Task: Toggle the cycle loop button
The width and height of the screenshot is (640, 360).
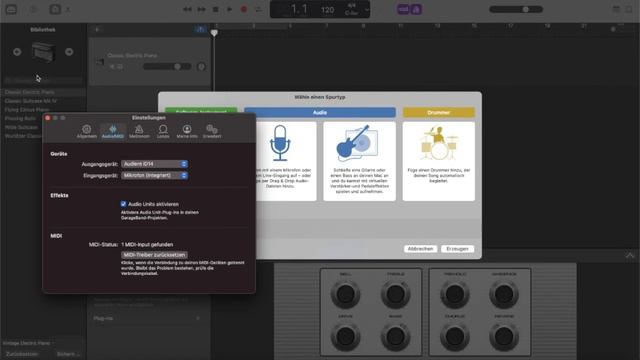Action: point(258,9)
